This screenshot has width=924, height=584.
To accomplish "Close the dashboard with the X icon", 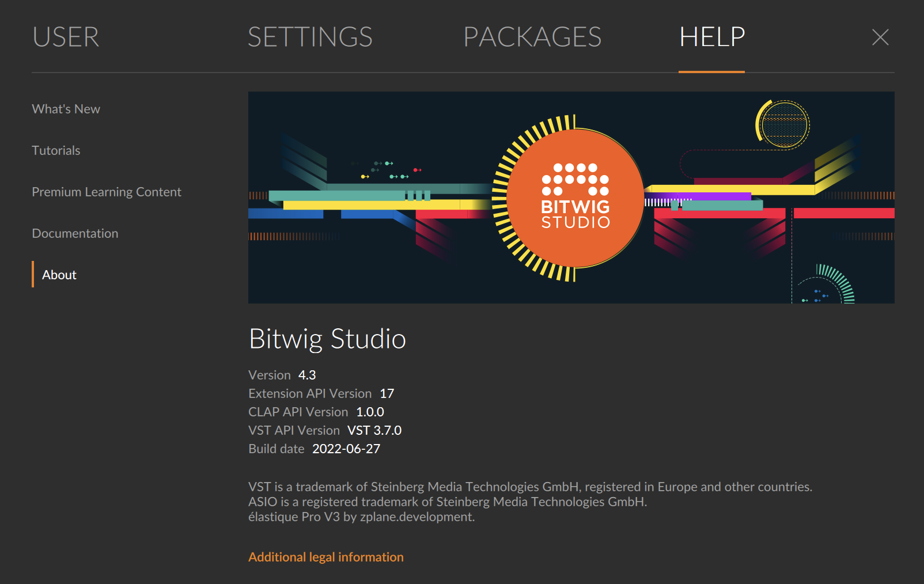I will point(880,37).
